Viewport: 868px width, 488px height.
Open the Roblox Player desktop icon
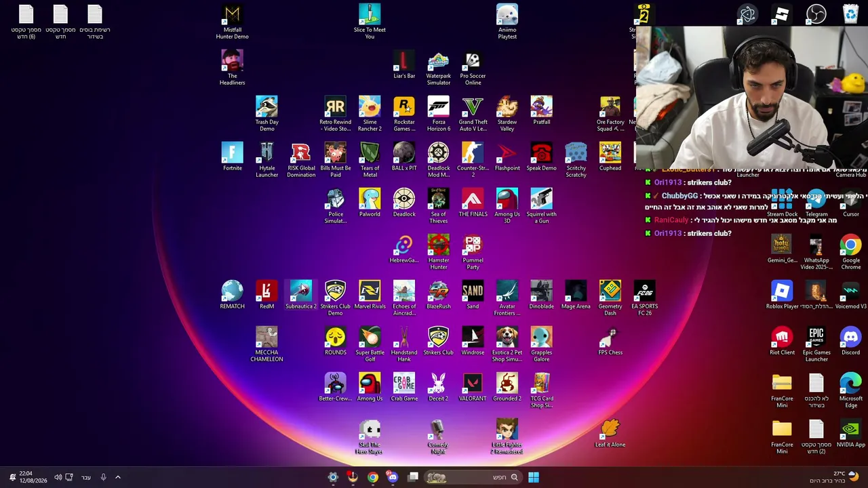pos(782,291)
